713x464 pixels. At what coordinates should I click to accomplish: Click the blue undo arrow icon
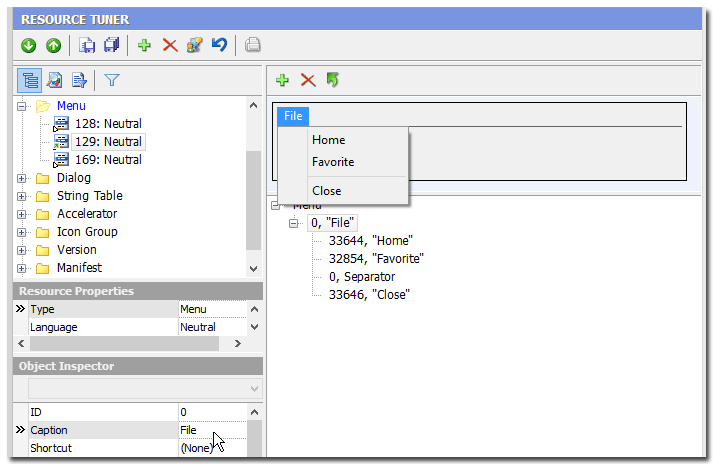pos(219,45)
